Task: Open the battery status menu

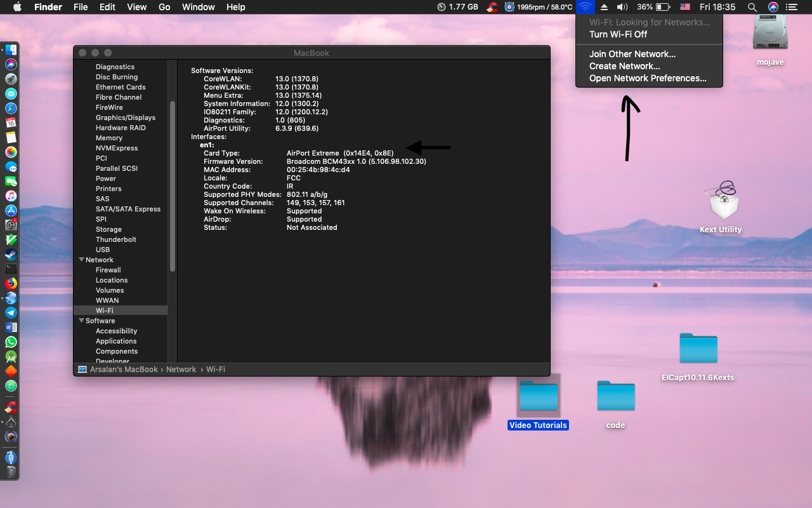Action: [x=654, y=7]
